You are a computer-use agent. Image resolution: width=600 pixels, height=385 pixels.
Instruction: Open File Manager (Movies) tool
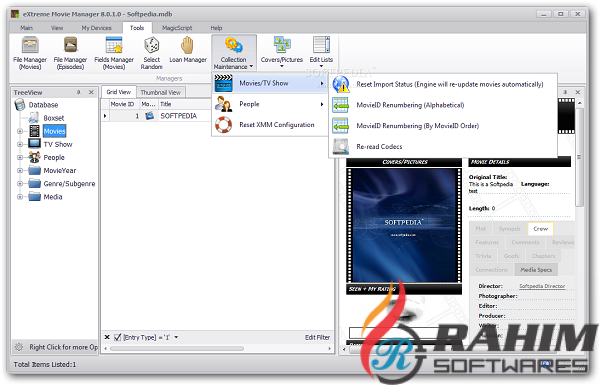[30, 53]
